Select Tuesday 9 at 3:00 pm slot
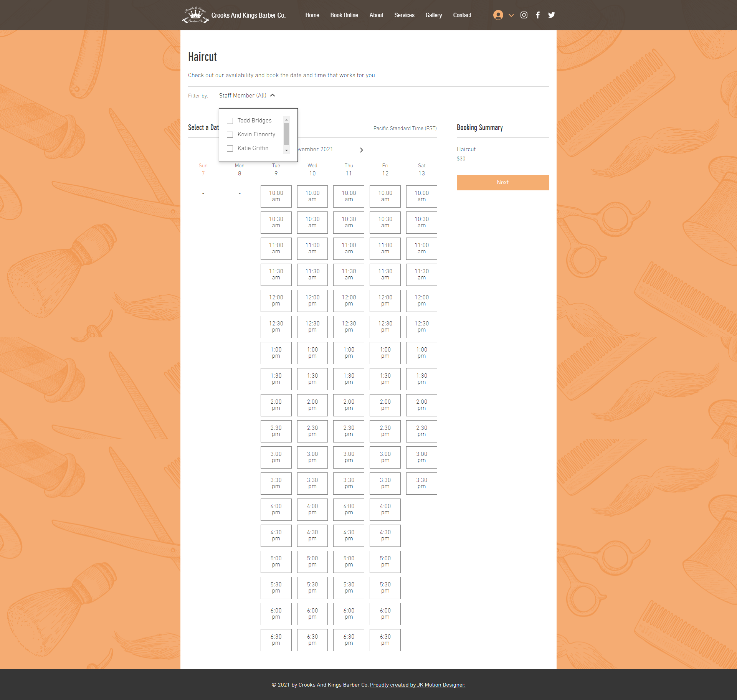This screenshot has height=700, width=737. [276, 457]
